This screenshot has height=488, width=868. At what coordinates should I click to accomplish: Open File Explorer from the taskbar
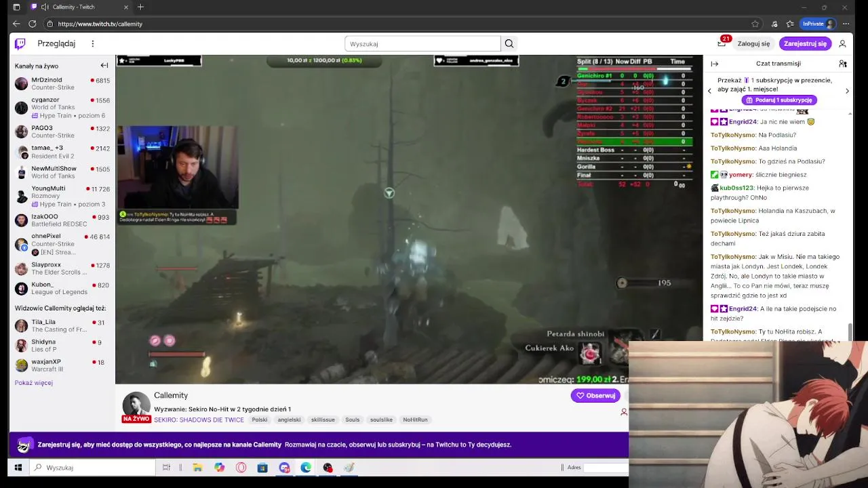[x=197, y=468]
